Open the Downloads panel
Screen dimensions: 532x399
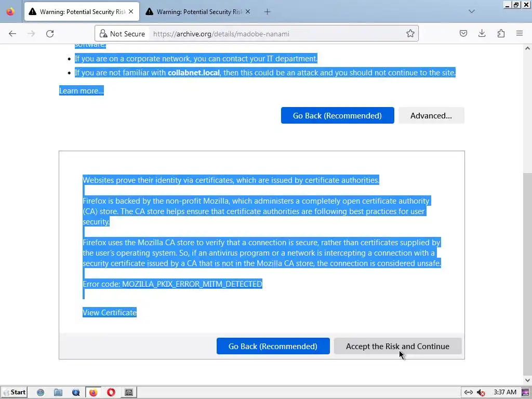[482, 33]
